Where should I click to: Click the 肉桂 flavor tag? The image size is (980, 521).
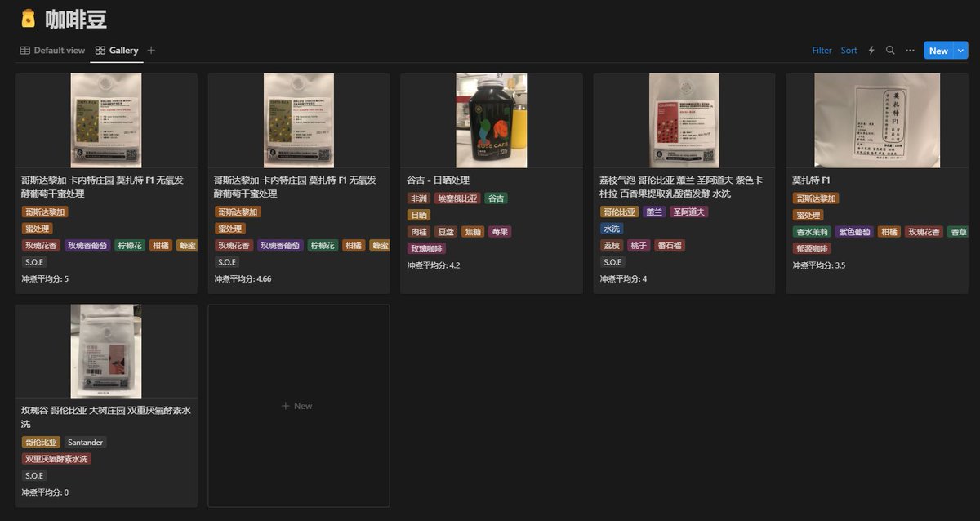(x=418, y=232)
